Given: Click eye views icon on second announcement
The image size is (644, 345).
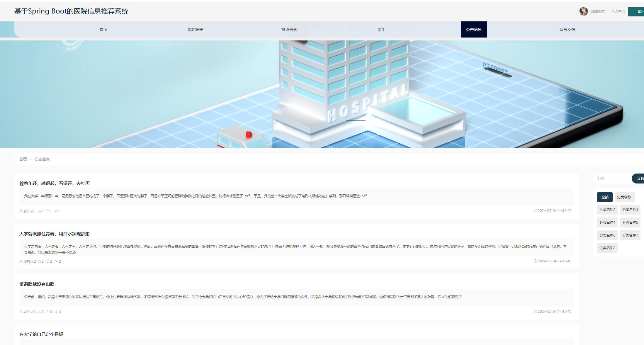Looking at the screenshot, I should coord(56,261).
